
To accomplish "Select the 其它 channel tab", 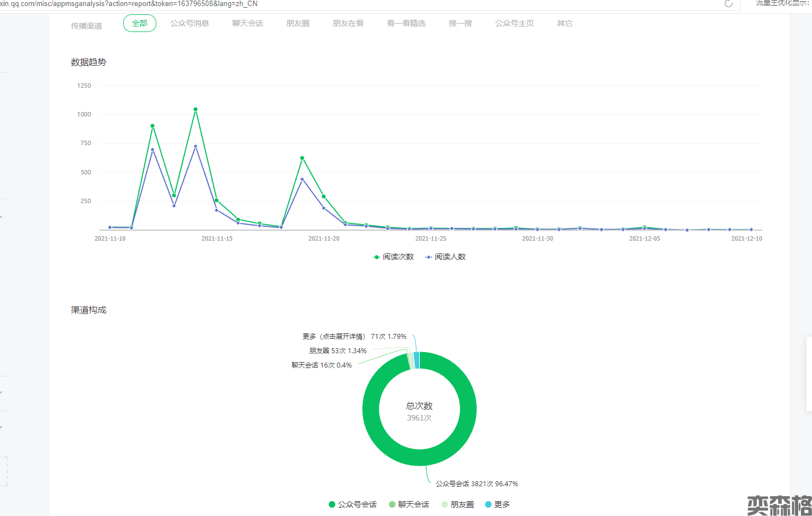I will (x=565, y=23).
